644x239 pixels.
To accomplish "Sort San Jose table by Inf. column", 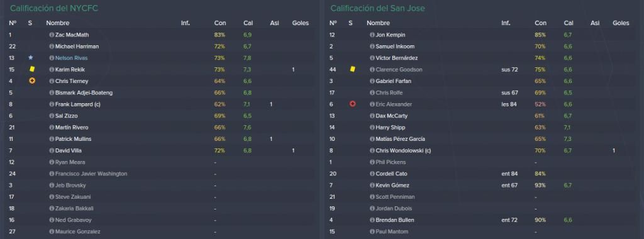I will click(506, 23).
